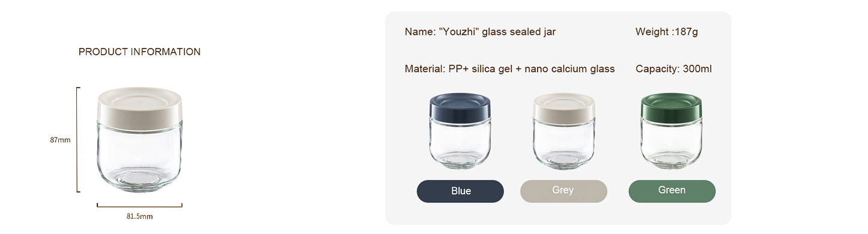Viewport: 868px width, 234px height.
Task: Select the Green color button
Action: 672,191
